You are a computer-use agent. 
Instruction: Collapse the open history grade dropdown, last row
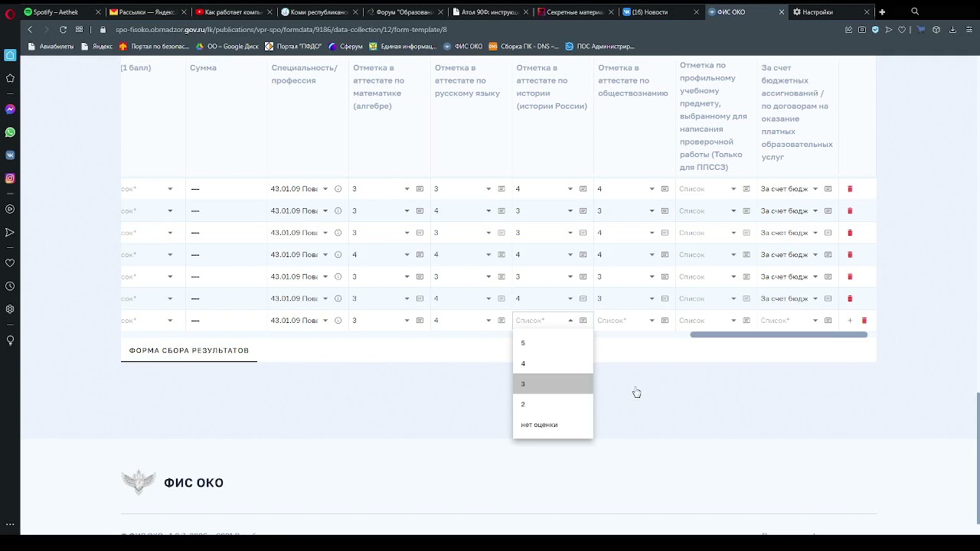570,321
